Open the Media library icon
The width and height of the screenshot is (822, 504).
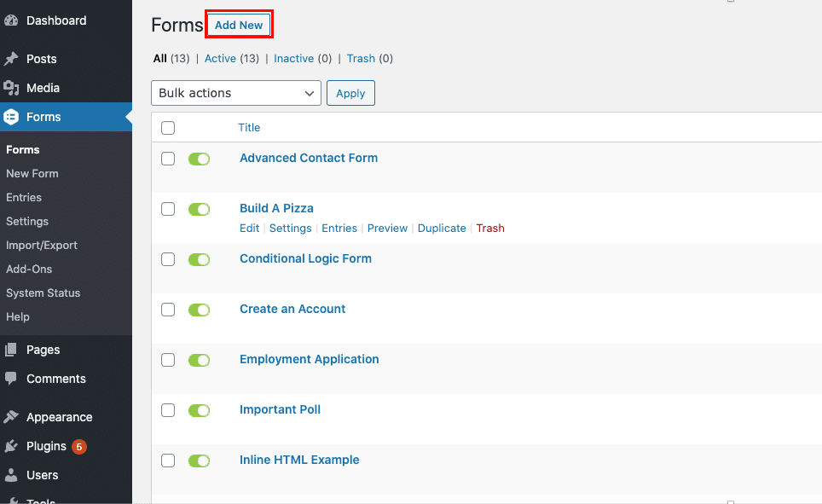(12, 87)
